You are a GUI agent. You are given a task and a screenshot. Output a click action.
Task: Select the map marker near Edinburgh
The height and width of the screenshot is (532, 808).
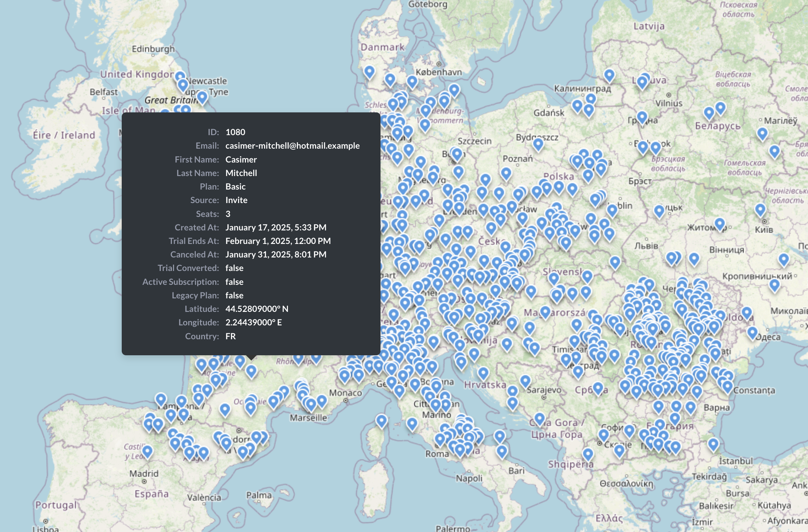point(181,76)
